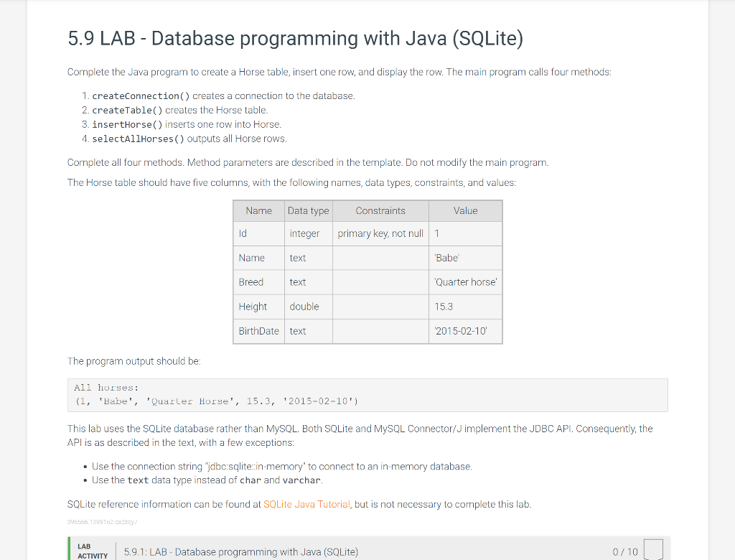Click the Constraints column header
Image resolution: width=735 pixels, height=560 pixels.
pos(380,211)
